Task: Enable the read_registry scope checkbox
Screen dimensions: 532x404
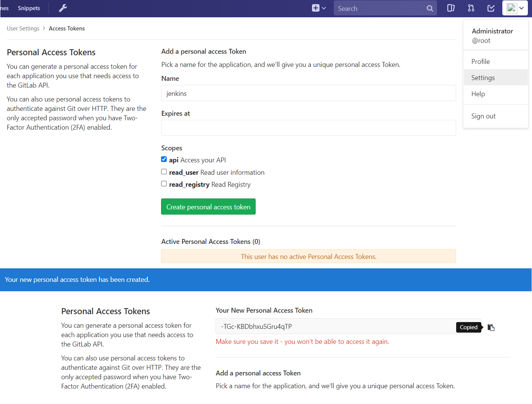Action: [x=164, y=184]
